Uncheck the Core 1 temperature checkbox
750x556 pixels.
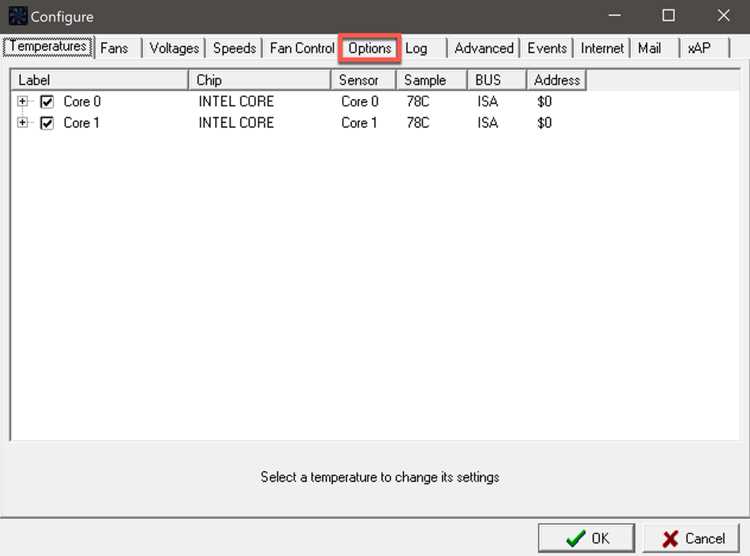point(47,123)
